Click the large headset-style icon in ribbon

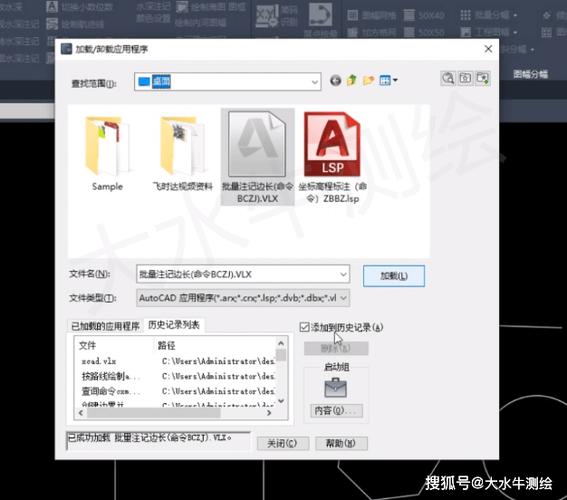click(x=320, y=15)
